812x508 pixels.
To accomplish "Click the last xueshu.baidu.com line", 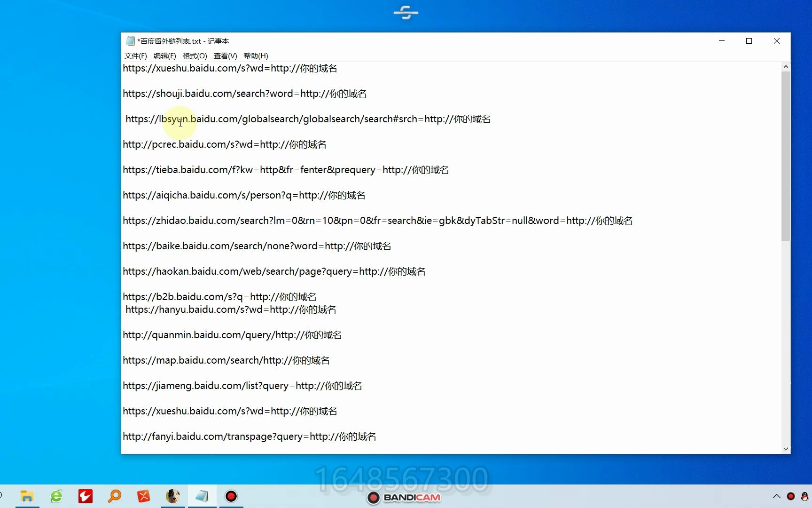I will point(230,411).
